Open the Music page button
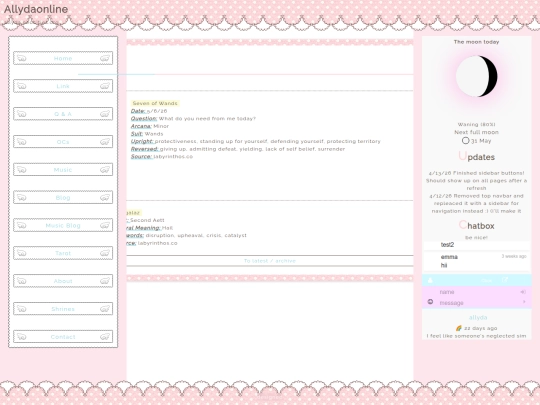Screen dimensions: 540x405 click(63, 170)
